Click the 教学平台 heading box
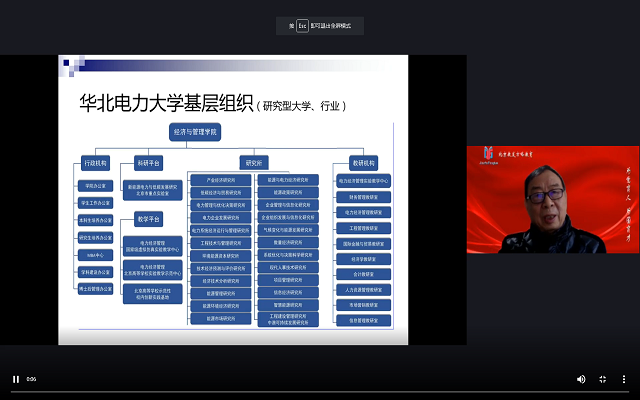The width and height of the screenshot is (640, 400). 149,219
